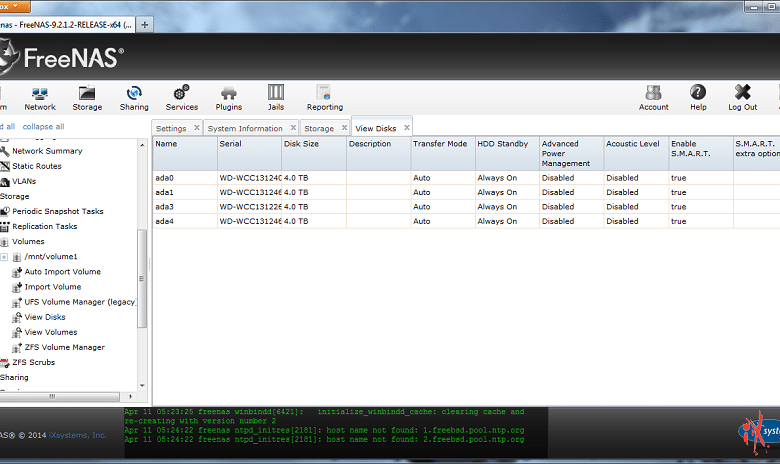780x464 pixels.
Task: Close the Settings tab
Action: (196, 128)
